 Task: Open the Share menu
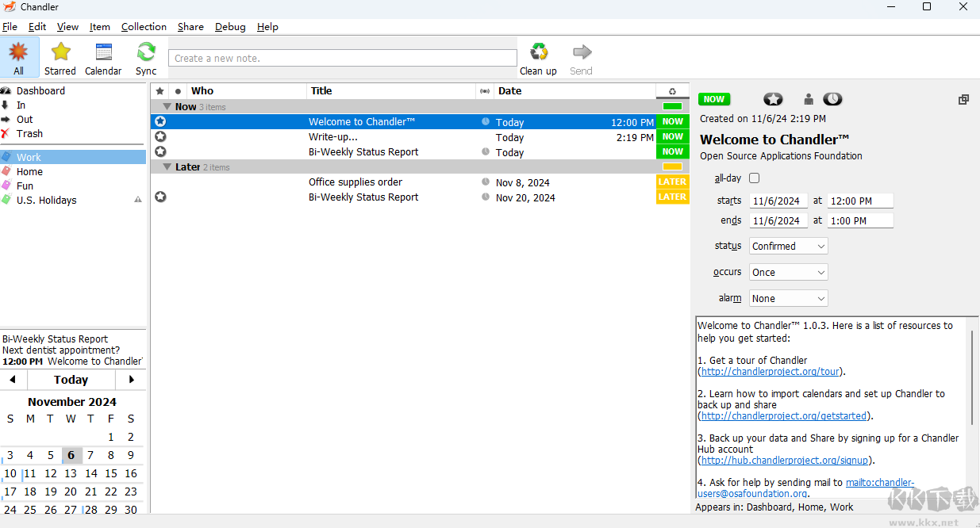190,27
